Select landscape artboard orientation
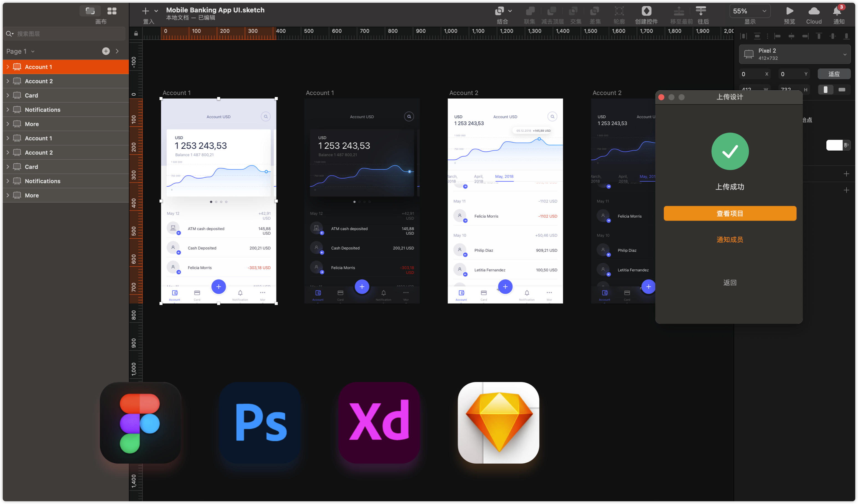858x504 pixels. 842,90
